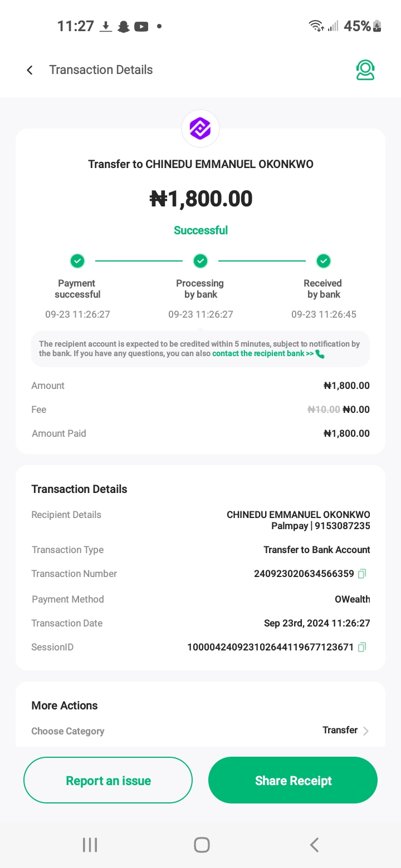Screen dimensions: 401x868
Task: Tap the Received by bank checkmark
Action: 324,260
